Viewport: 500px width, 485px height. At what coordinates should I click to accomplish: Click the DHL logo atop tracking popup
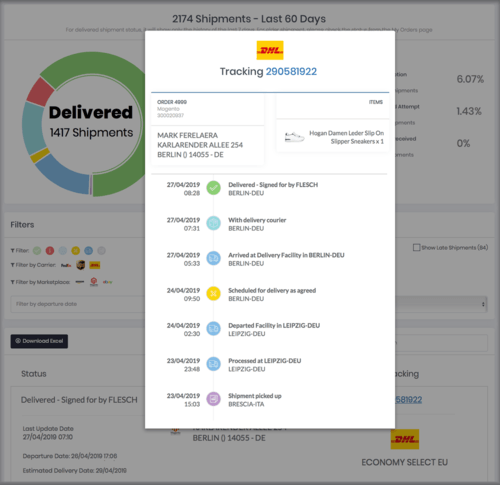270,50
